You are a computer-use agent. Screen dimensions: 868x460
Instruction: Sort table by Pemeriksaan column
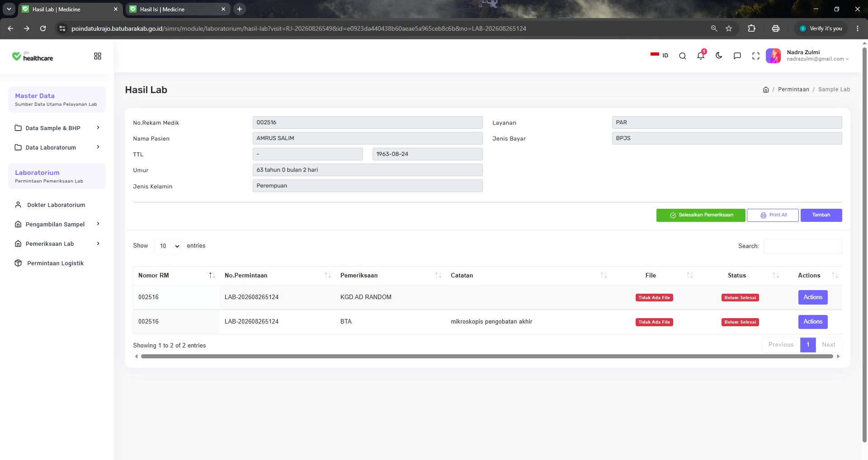click(391, 275)
